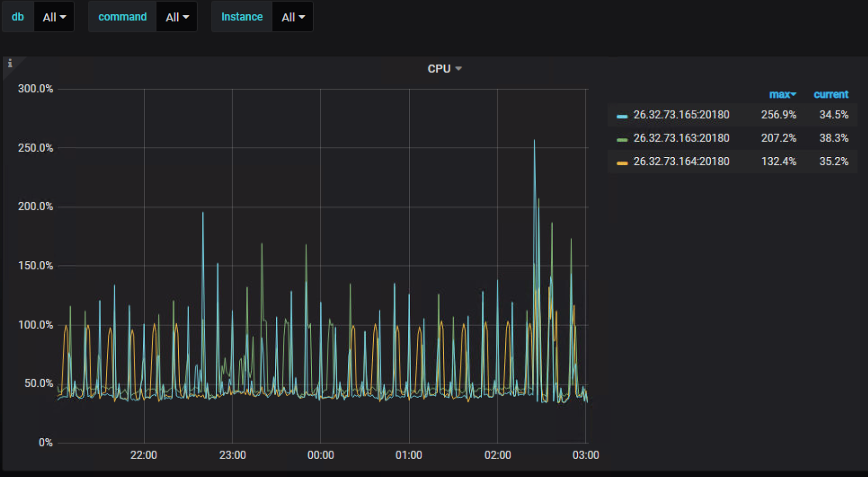Toggle visibility of 26.32.73.164:20180 series

pos(681,161)
